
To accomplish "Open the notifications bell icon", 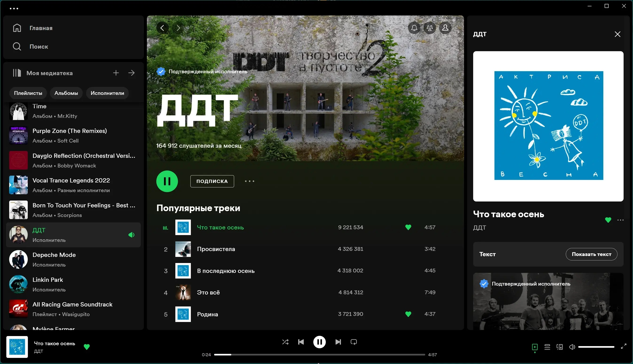I will (x=414, y=28).
